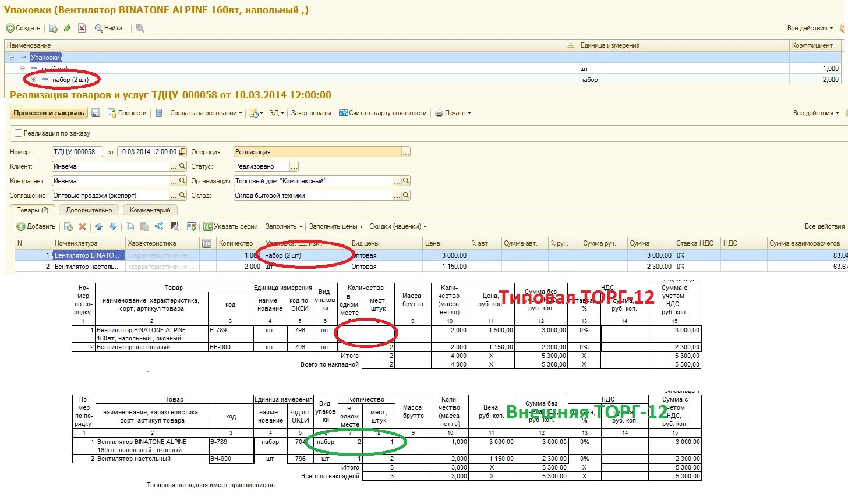Click the Единица измерения column header in Упаковки
Screen dimensions: 848x504
pyautogui.click(x=683, y=45)
